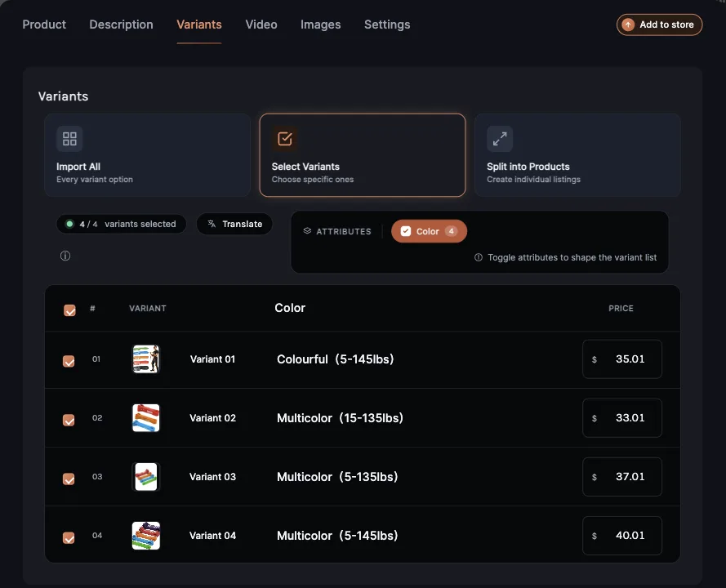Open the Variant 02 thumbnail image
This screenshot has width=726, height=588.
click(146, 417)
